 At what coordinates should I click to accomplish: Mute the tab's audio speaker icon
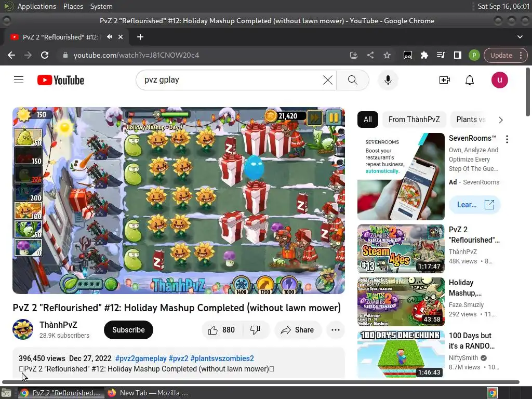click(x=109, y=37)
